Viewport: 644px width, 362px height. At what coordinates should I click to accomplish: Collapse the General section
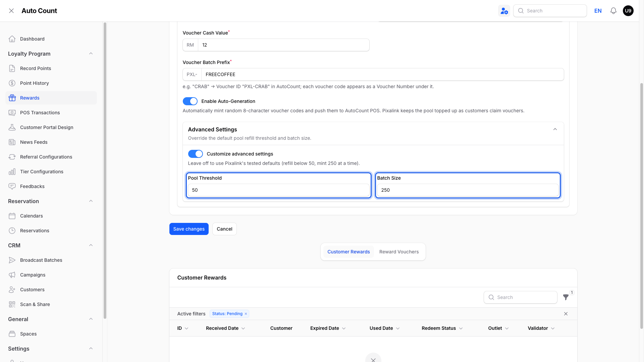tap(91, 319)
